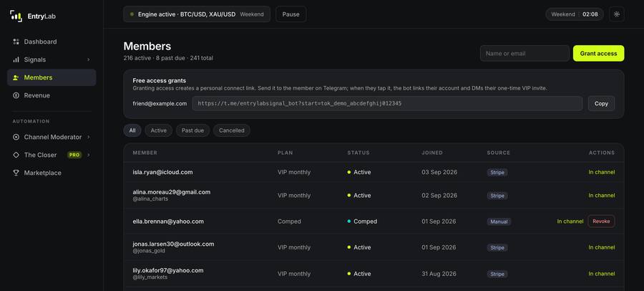
Task: Click In channel for isla.ryan
Action: (x=602, y=172)
